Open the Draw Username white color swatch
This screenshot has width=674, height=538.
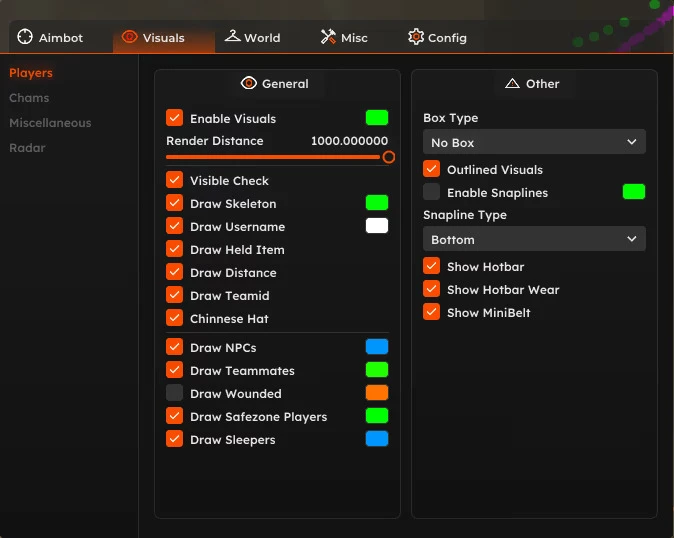[377, 226]
